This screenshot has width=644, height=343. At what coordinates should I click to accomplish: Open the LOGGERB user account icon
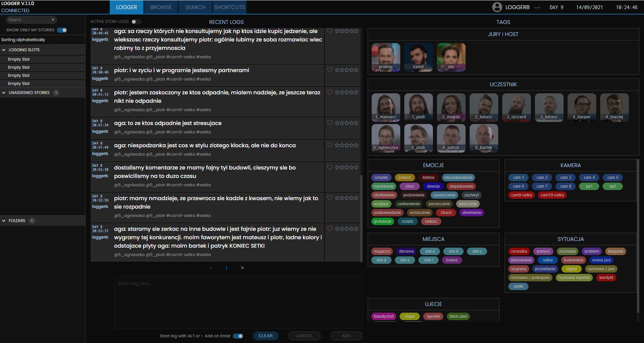click(x=497, y=7)
